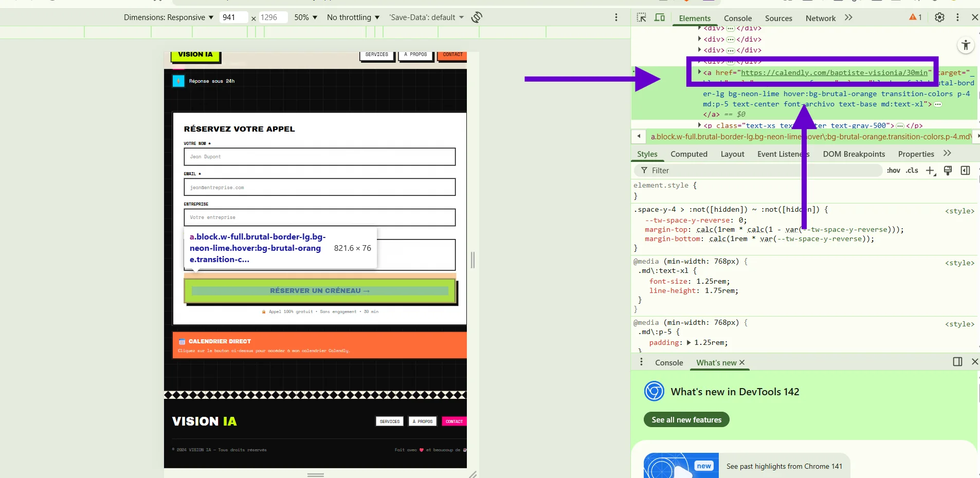The width and height of the screenshot is (980, 478).
Task: Open the 50% zoom dropdown
Action: click(306, 17)
